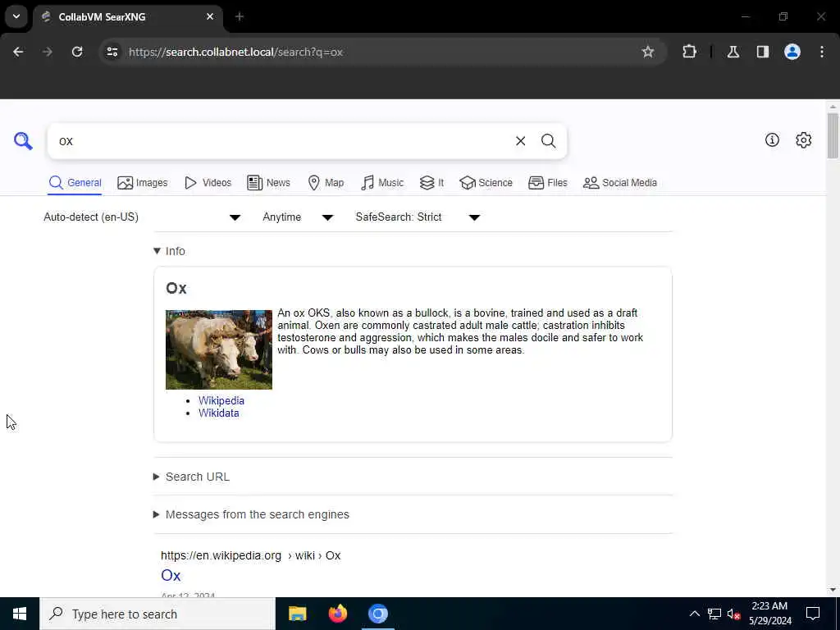Open the About info icon

click(772, 139)
